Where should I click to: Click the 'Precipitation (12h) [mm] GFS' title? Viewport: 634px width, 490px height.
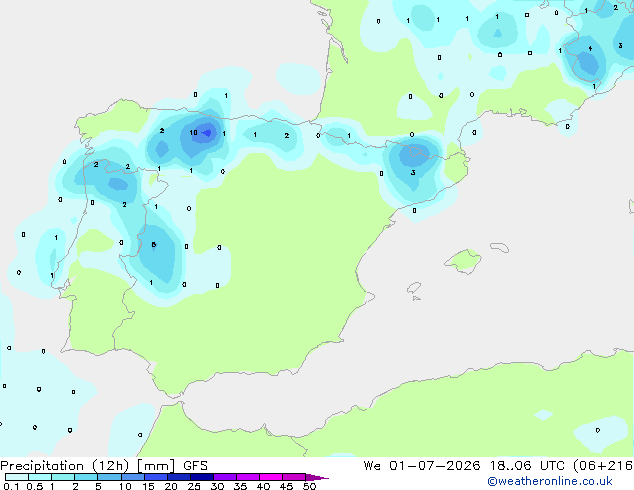coord(104,466)
